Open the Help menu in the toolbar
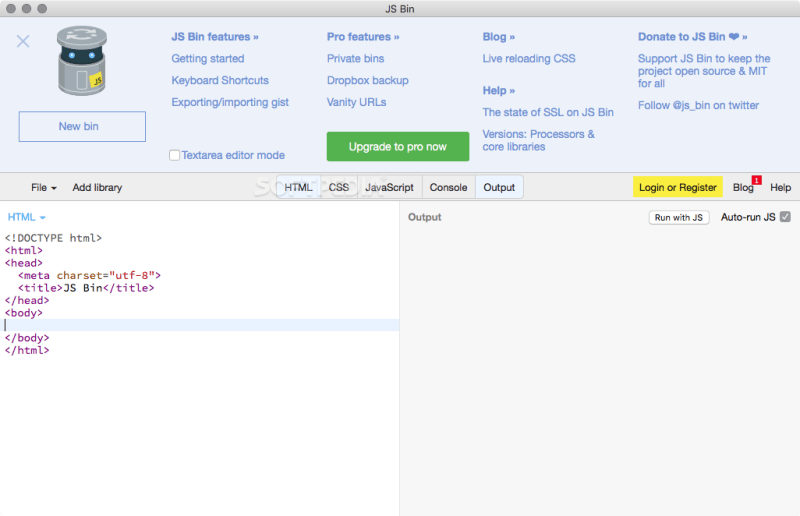The image size is (800, 516). point(781,187)
